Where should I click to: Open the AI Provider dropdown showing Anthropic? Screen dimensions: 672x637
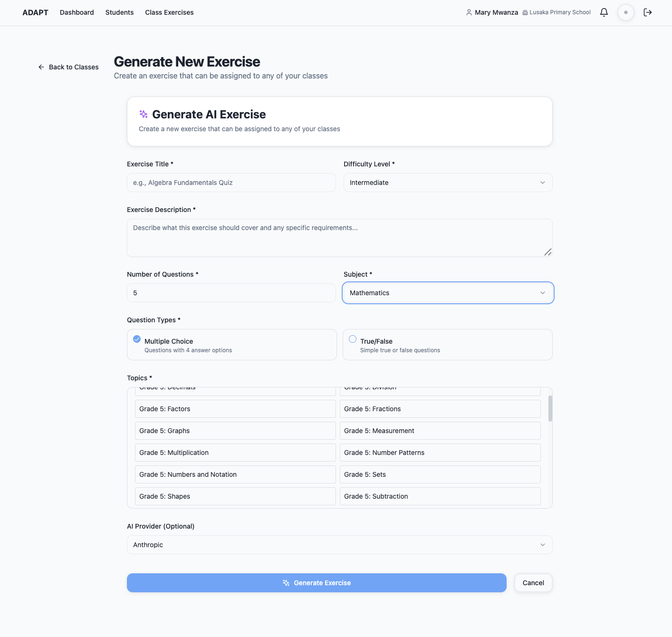pyautogui.click(x=340, y=545)
